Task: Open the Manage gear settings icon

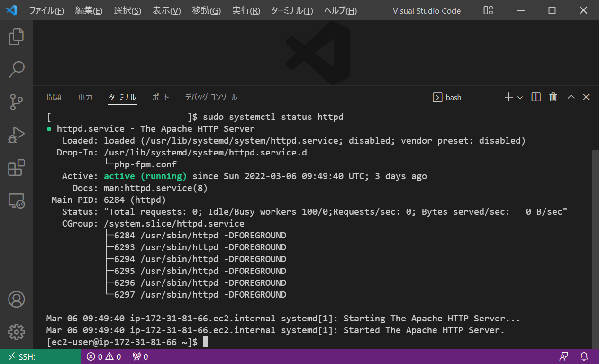Action: (x=16, y=331)
